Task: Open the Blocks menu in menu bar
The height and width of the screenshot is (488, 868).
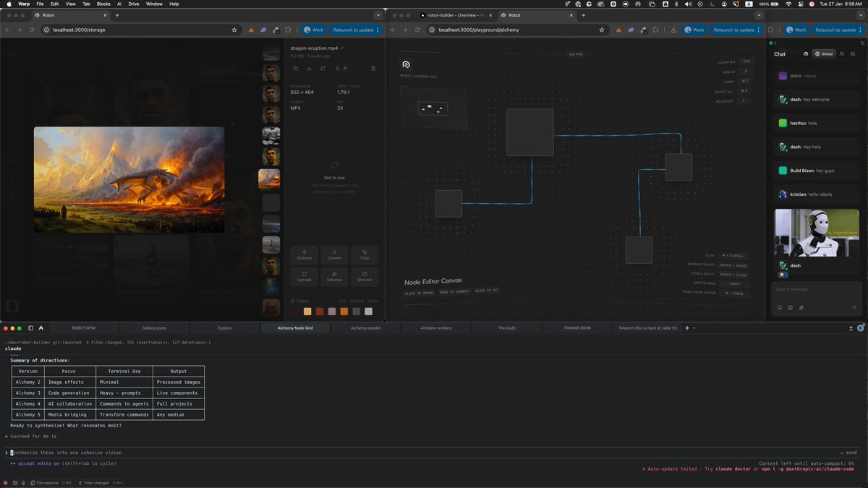Action: 103,4
